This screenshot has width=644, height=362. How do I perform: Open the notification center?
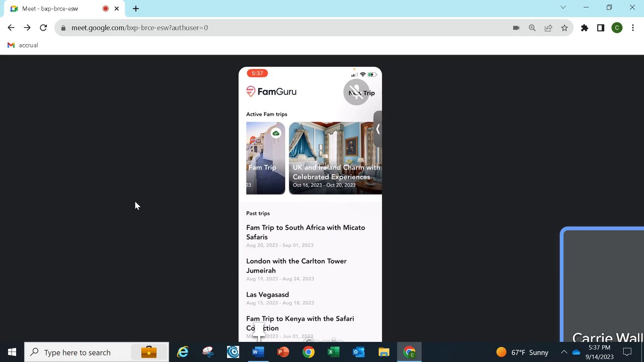627,352
